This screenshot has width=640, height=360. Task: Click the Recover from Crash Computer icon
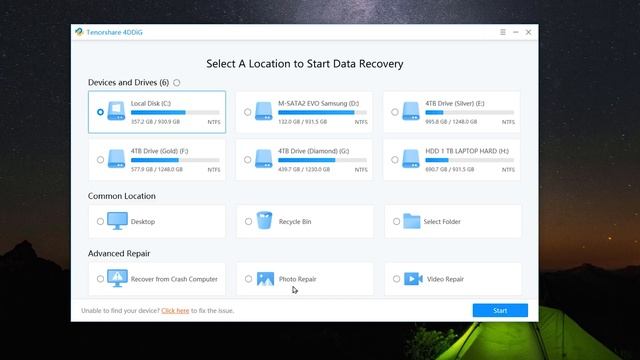[x=118, y=278]
